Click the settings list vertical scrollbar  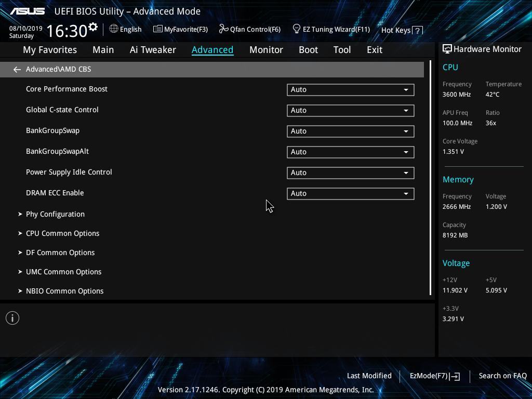pyautogui.click(x=431, y=178)
